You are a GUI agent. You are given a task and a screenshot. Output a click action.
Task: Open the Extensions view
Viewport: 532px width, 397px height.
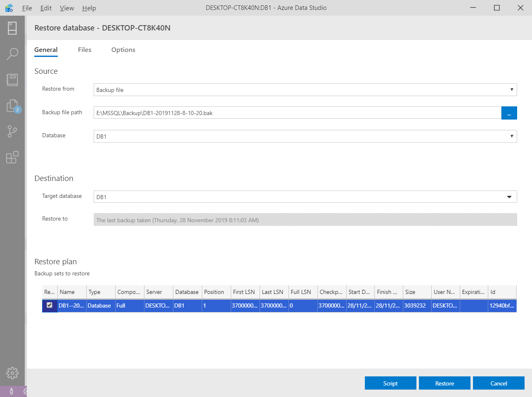12,157
